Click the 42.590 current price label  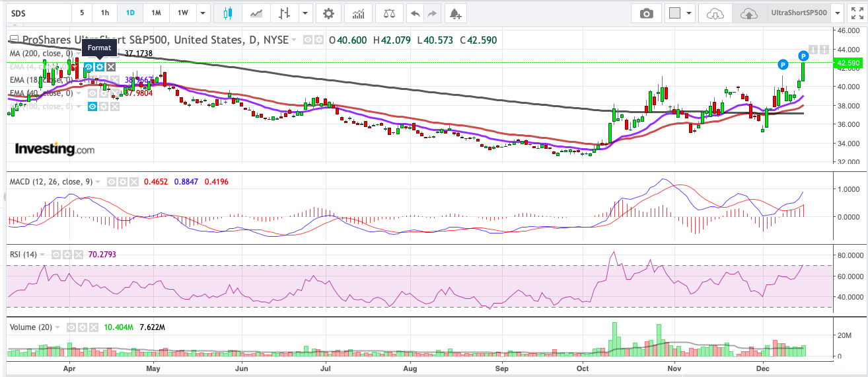848,63
